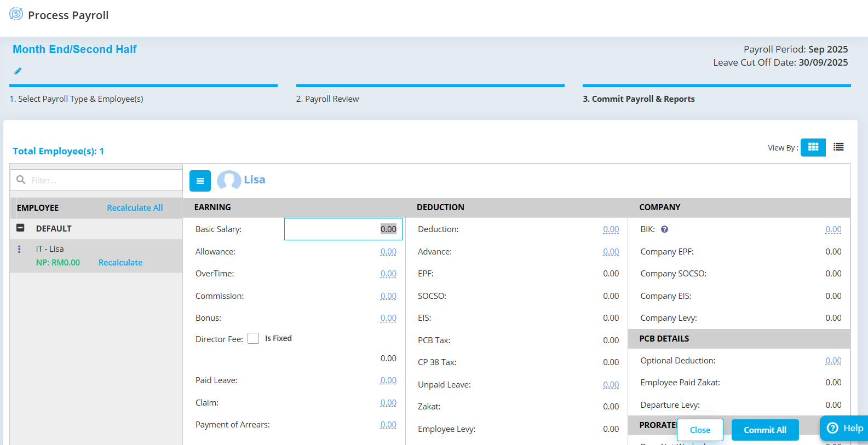The image size is (868, 445).
Task: Click the Process Payroll logo icon
Action: 16,14
